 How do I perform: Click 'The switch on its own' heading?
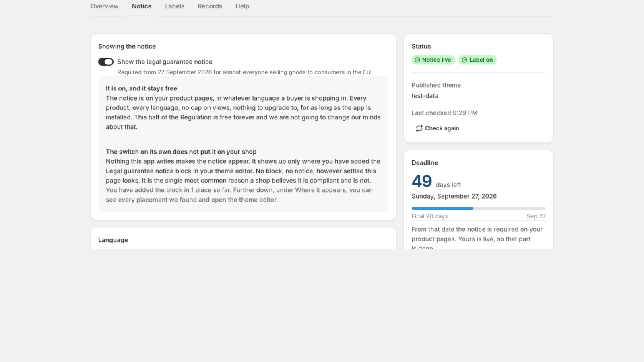click(181, 152)
